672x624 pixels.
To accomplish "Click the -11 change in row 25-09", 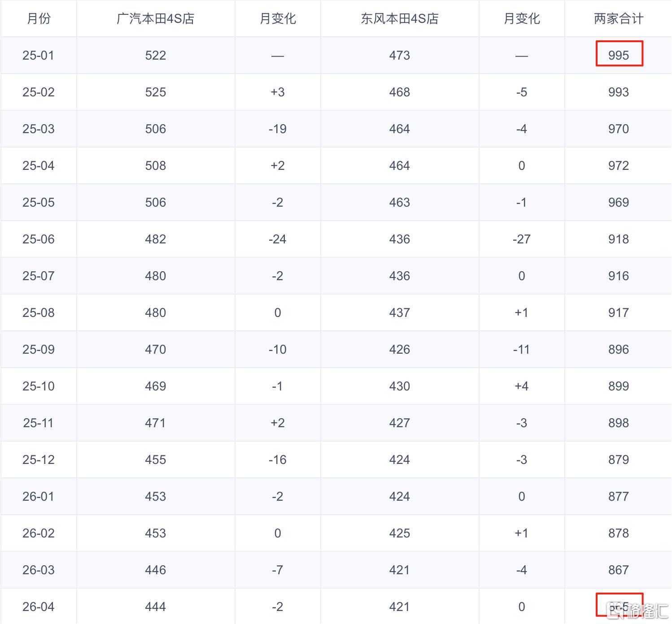I will pos(522,349).
